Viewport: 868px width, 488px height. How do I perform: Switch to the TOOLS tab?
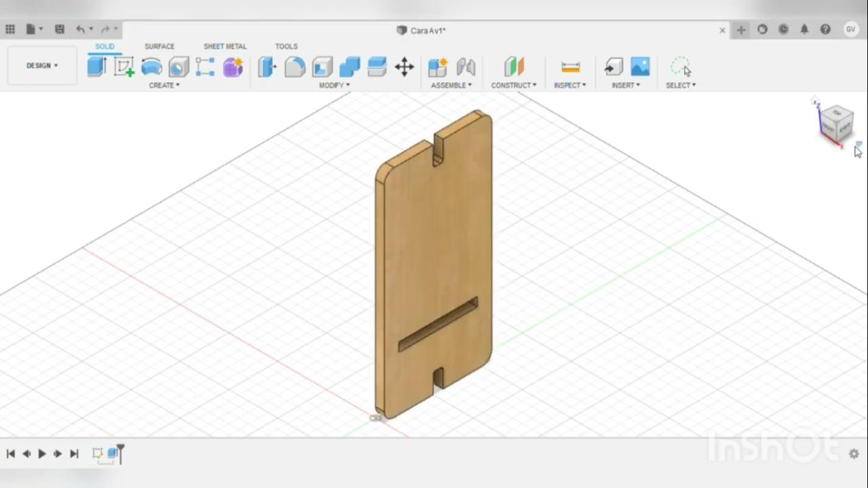point(286,46)
